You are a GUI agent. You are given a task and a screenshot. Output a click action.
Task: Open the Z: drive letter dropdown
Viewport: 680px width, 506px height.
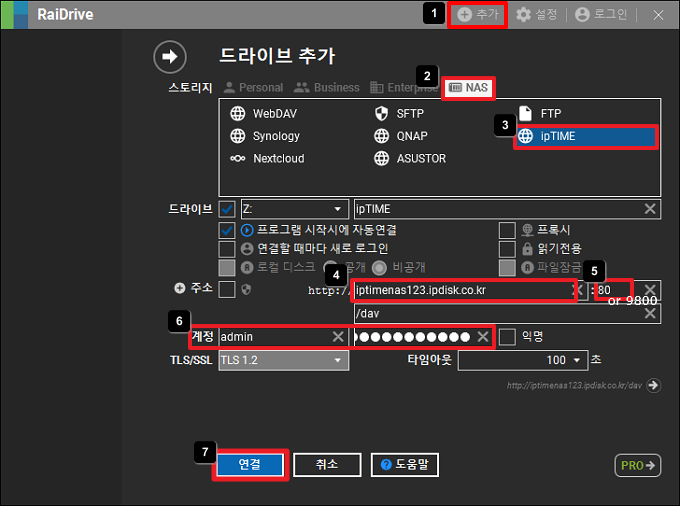click(x=294, y=209)
